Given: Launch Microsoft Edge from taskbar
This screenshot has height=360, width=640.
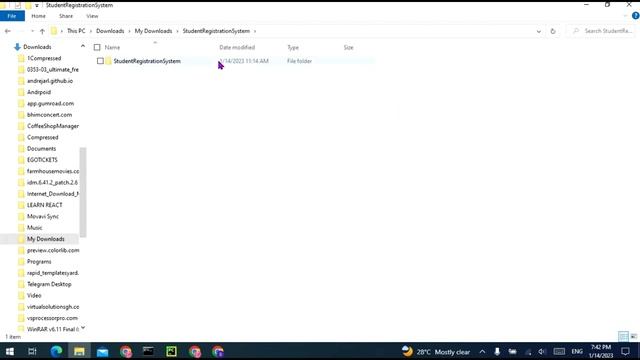Looking at the screenshot, I should pyautogui.click(x=56, y=351).
